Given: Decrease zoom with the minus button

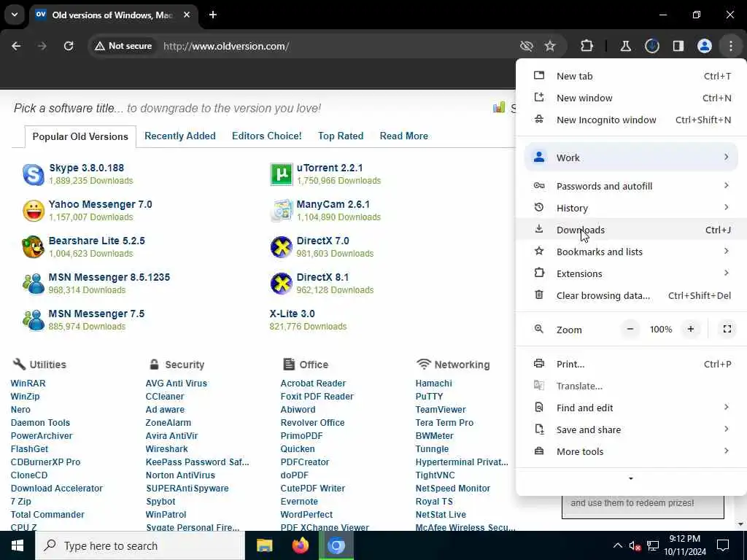Looking at the screenshot, I should pos(630,329).
